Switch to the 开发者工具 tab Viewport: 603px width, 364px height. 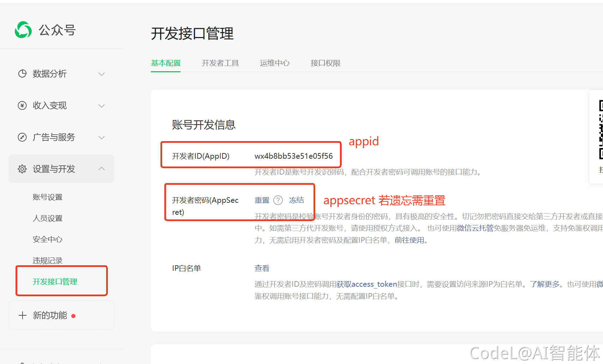220,63
